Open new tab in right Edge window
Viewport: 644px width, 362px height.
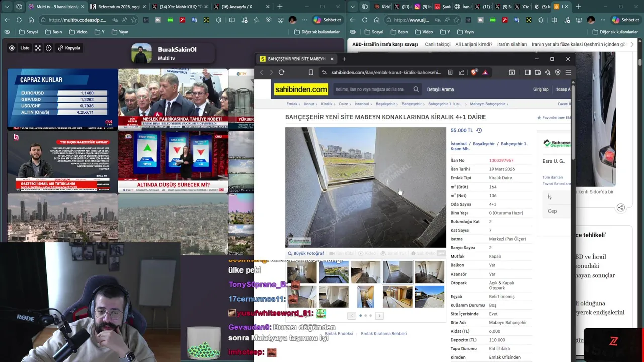(578, 7)
